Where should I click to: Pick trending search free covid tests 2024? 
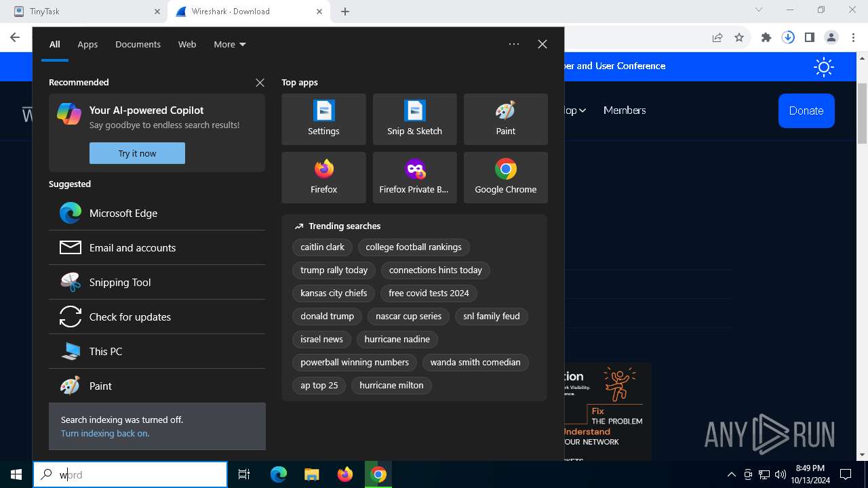click(x=429, y=293)
